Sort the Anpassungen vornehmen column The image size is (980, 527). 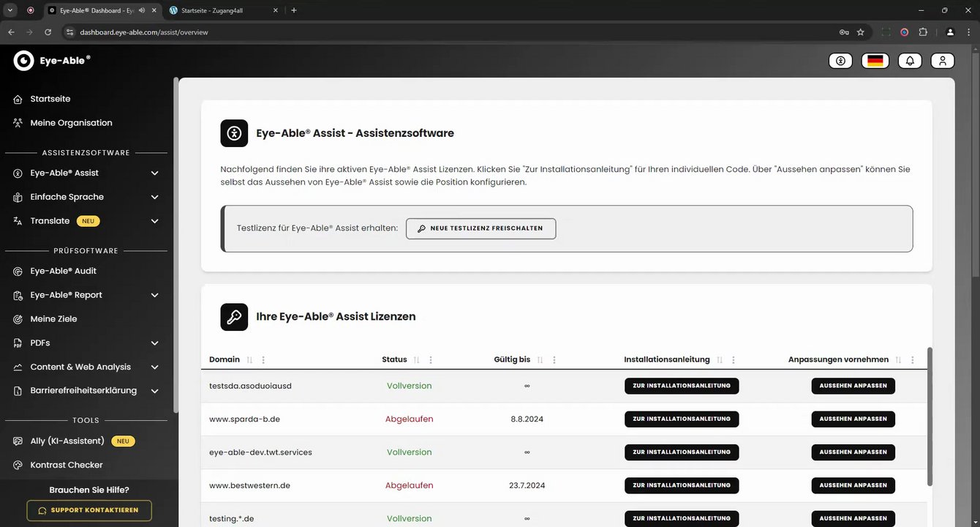(x=898, y=360)
